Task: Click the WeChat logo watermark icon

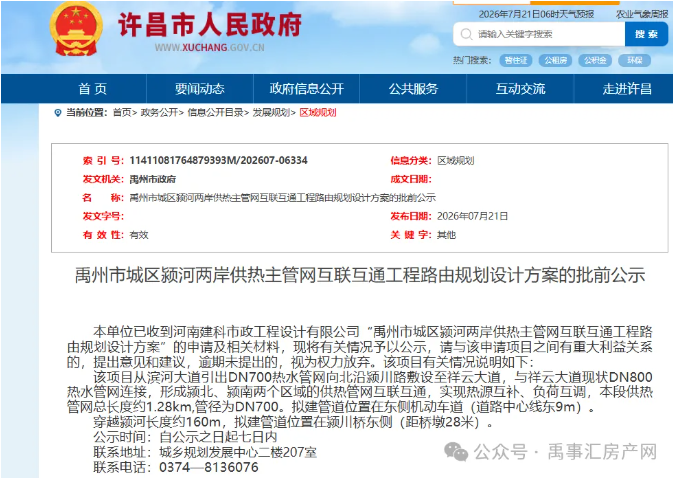Action: (456, 451)
